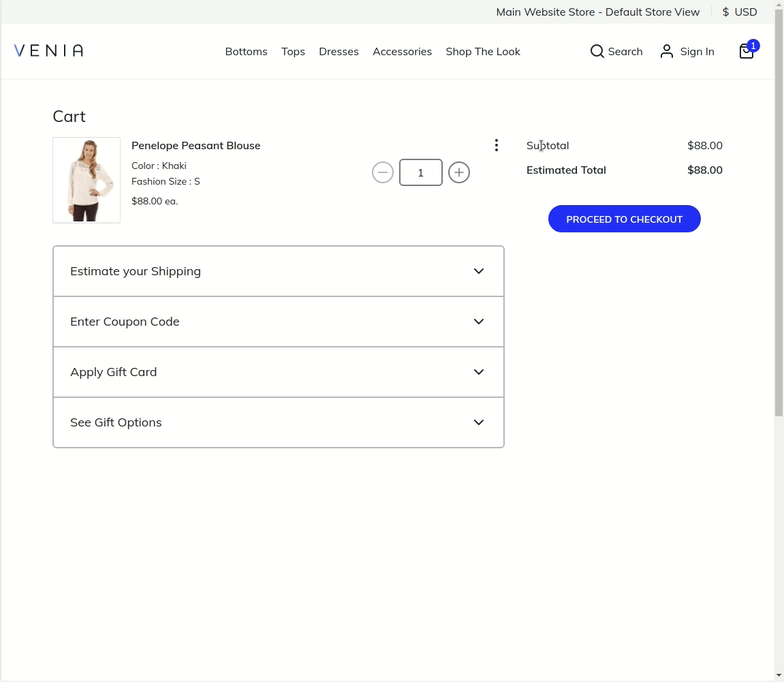Click the Search magnifier icon
784x682 pixels.
[597, 51]
